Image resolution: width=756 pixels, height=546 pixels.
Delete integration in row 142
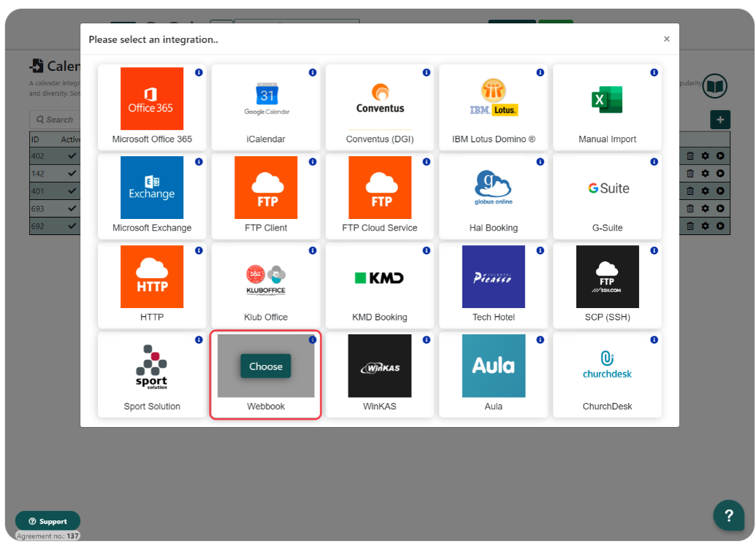tap(690, 173)
